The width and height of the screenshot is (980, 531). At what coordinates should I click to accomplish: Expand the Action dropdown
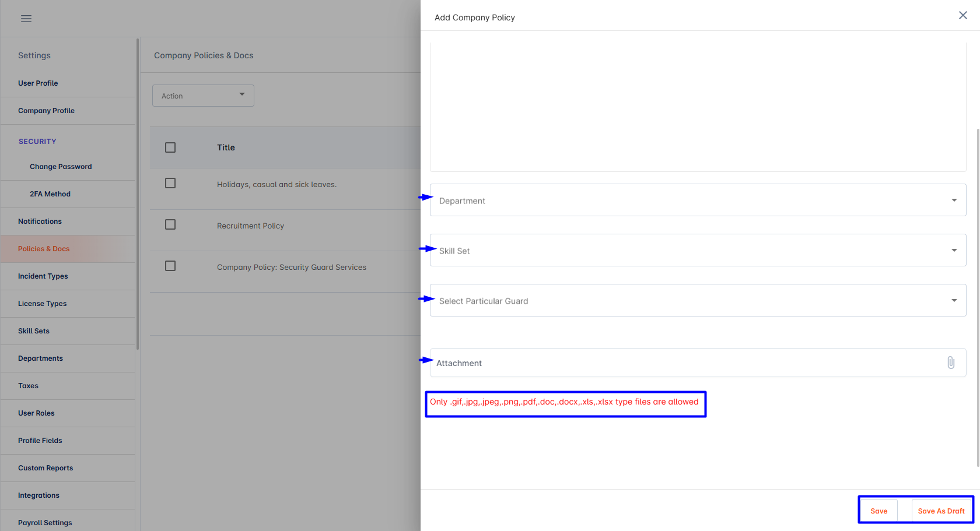[x=203, y=96]
